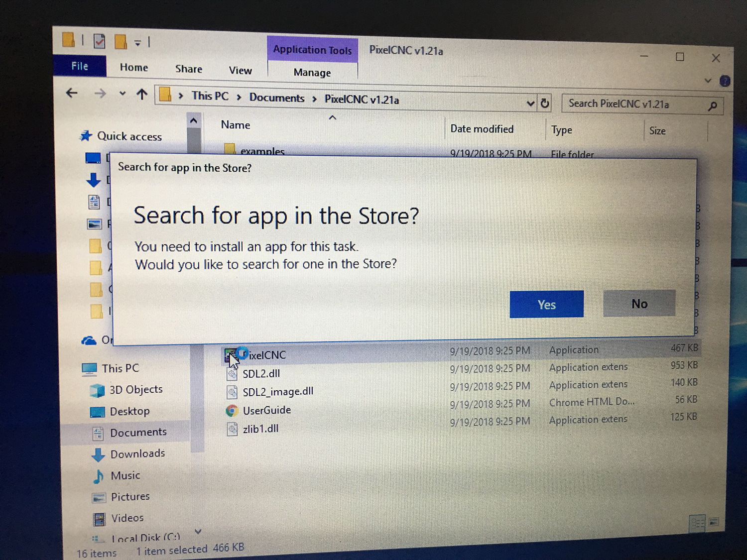Open the Share ribbon tab
747x560 pixels.
pyautogui.click(x=188, y=69)
